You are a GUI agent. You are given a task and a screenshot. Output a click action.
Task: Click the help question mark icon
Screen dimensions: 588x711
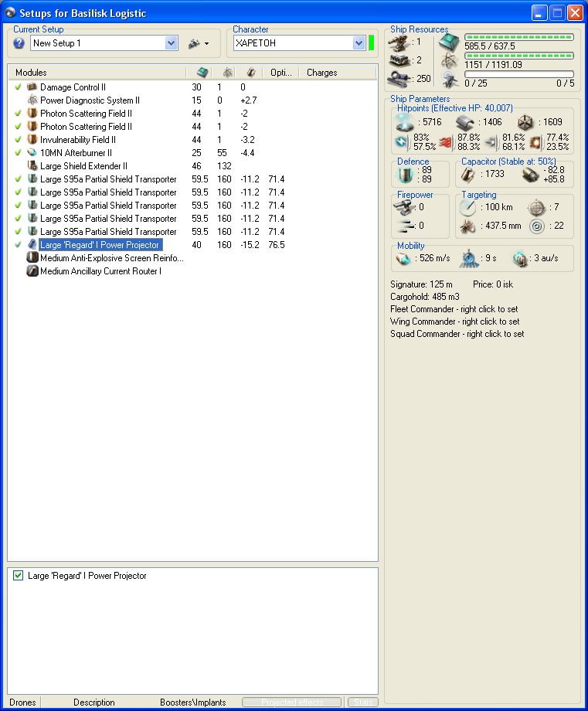19,43
